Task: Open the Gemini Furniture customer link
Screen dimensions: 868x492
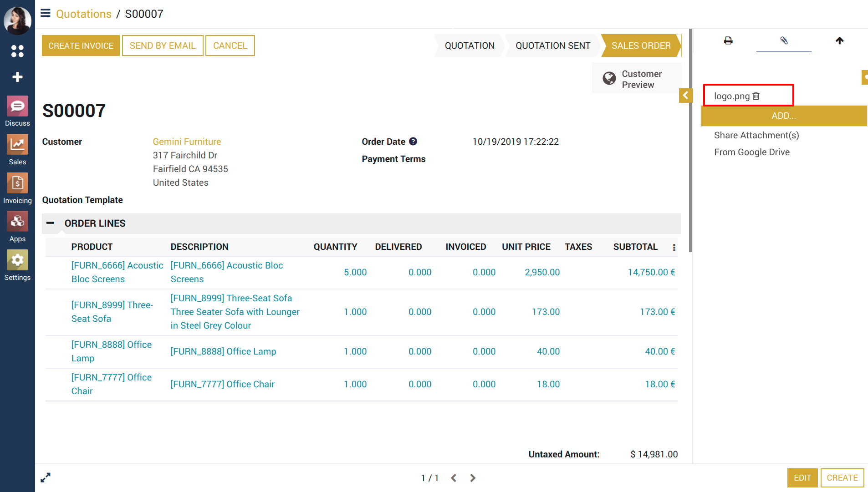Action: coord(187,142)
